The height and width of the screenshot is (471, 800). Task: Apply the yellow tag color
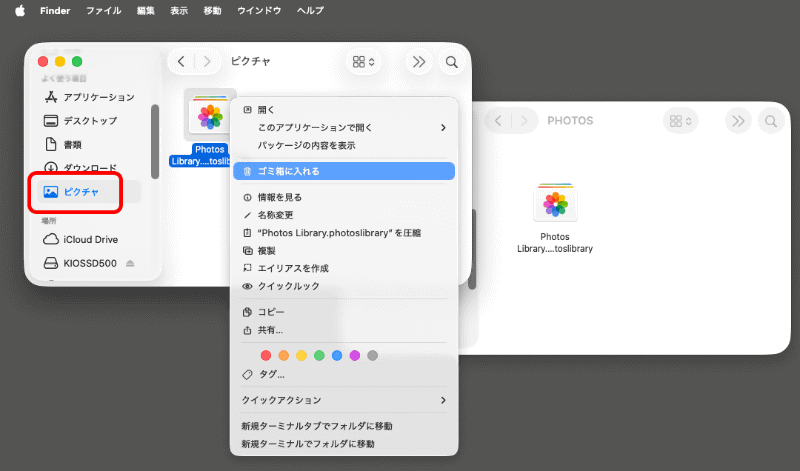(x=302, y=355)
